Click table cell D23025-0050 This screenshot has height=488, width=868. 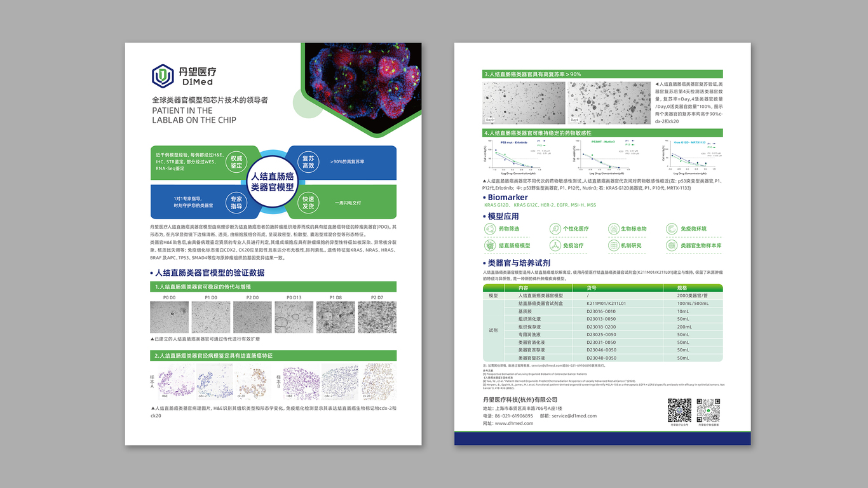click(601, 334)
